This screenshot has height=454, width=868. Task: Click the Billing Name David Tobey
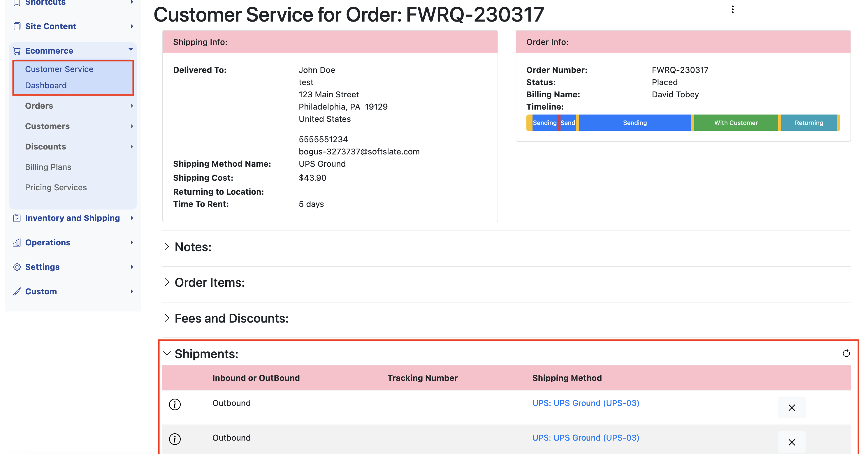(675, 95)
